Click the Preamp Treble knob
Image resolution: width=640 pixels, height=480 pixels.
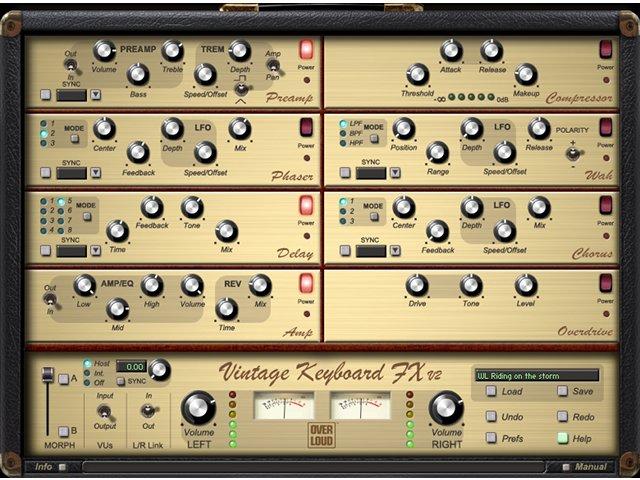(172, 51)
